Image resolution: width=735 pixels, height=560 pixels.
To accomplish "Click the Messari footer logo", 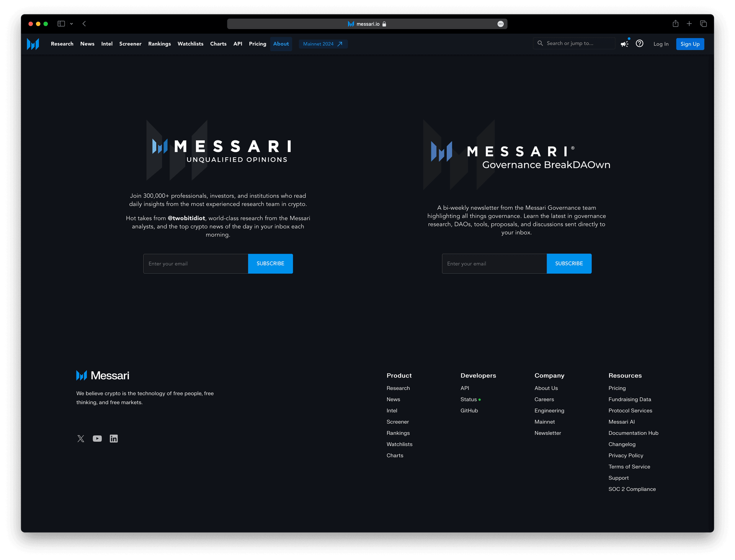I will [103, 376].
